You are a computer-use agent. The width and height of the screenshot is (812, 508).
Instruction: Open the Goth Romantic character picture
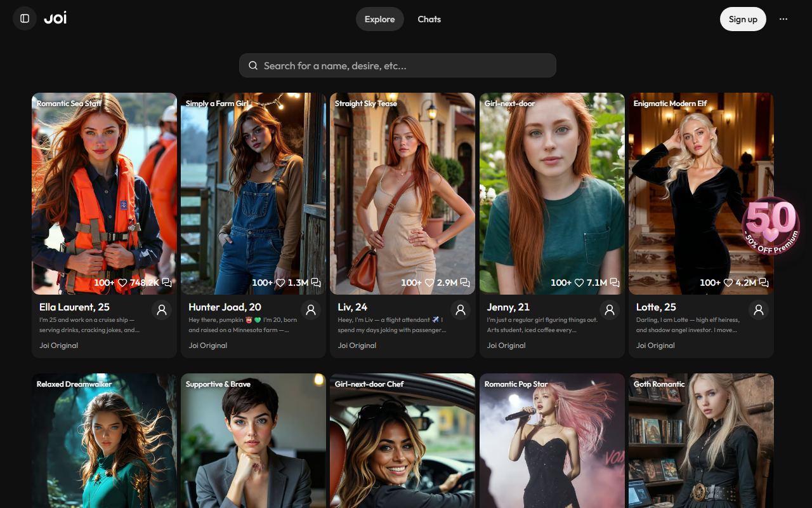tap(701, 441)
